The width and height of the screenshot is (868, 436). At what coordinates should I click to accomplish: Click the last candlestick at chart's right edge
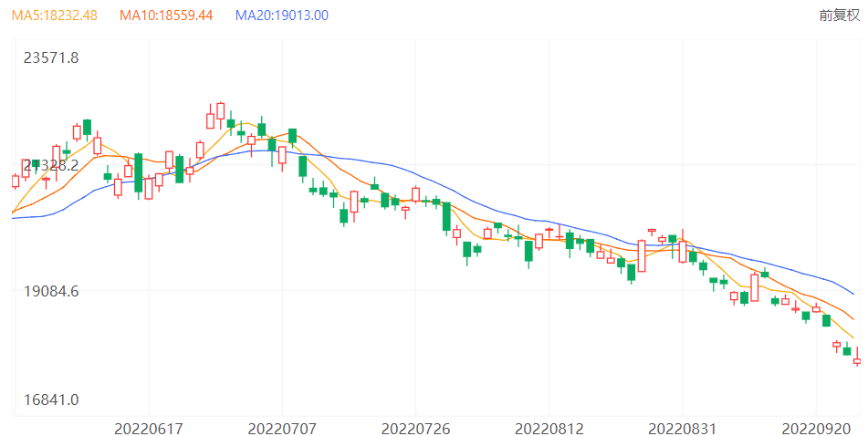click(x=857, y=357)
